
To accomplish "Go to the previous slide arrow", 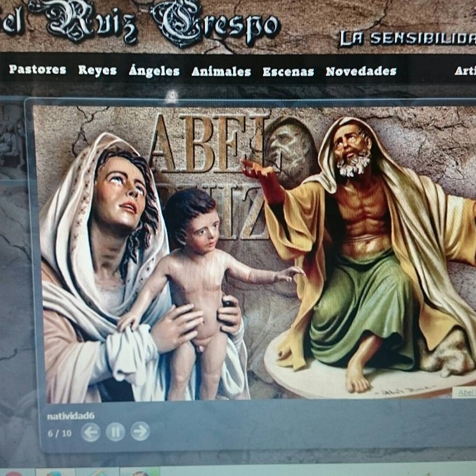I will (x=91, y=431).
